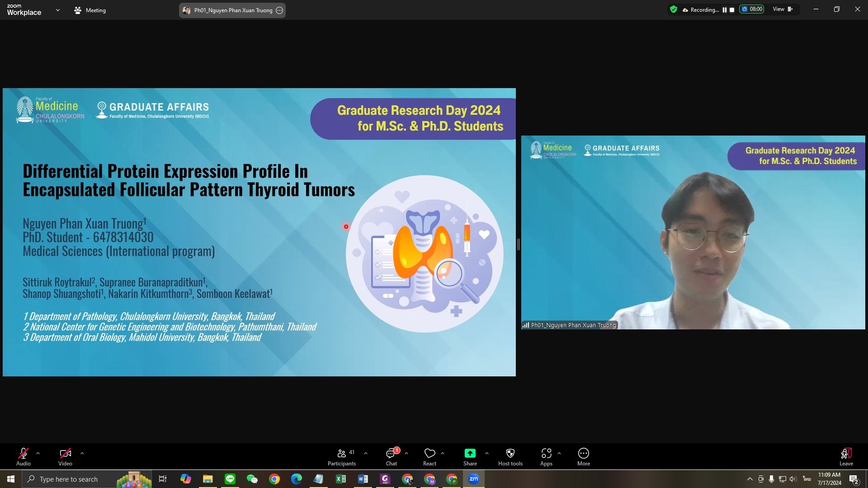Viewport: 868px width, 488px height.
Task: Expand audio settings arrow next to Audio
Action: coord(38,453)
